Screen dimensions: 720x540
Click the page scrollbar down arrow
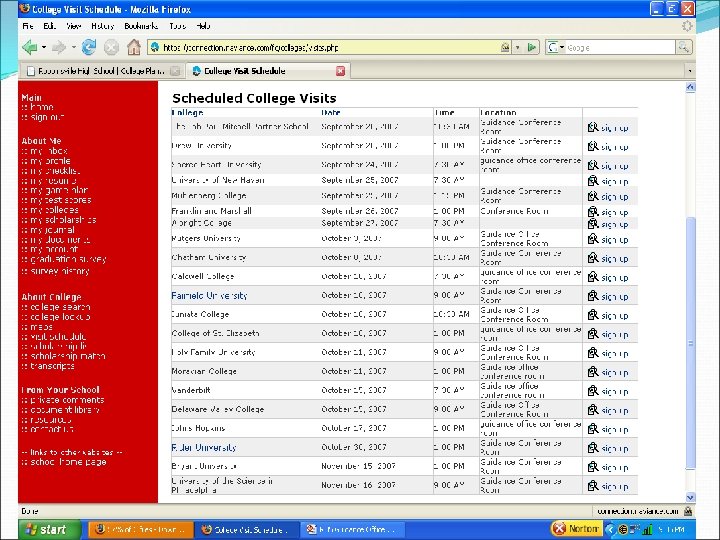(x=690, y=497)
